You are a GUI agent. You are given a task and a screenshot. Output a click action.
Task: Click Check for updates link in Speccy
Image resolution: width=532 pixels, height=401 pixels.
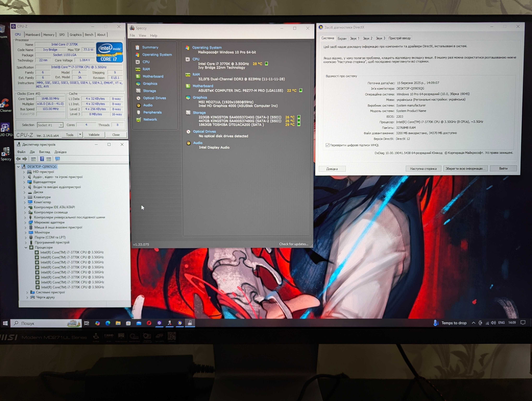pos(294,244)
